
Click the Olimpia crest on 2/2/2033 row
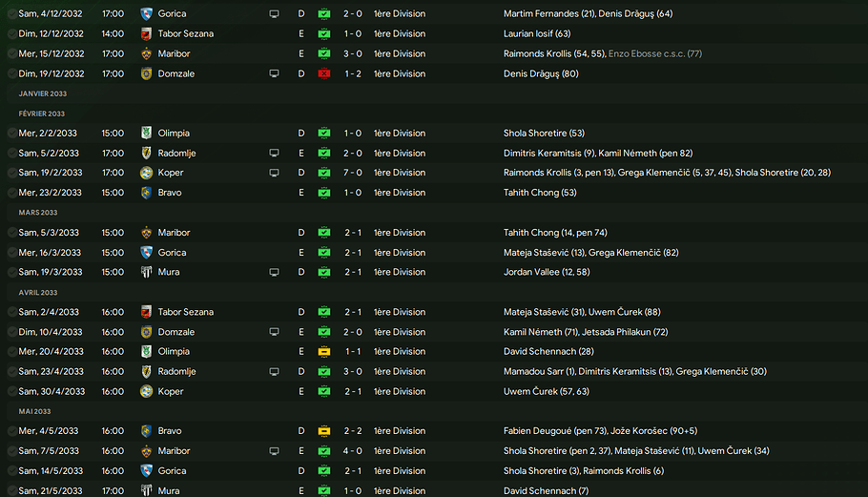146,134
